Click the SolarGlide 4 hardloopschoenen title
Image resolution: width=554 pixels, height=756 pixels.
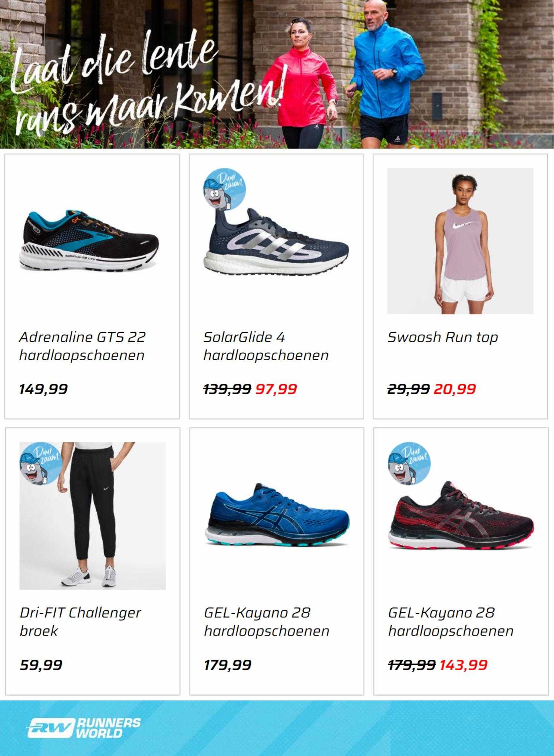pos(266,346)
